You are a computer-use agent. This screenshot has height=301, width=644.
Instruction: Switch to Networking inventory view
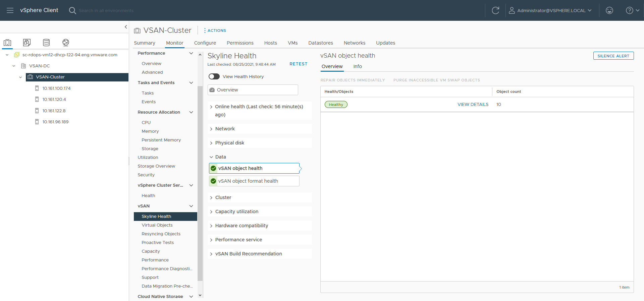pos(66,43)
